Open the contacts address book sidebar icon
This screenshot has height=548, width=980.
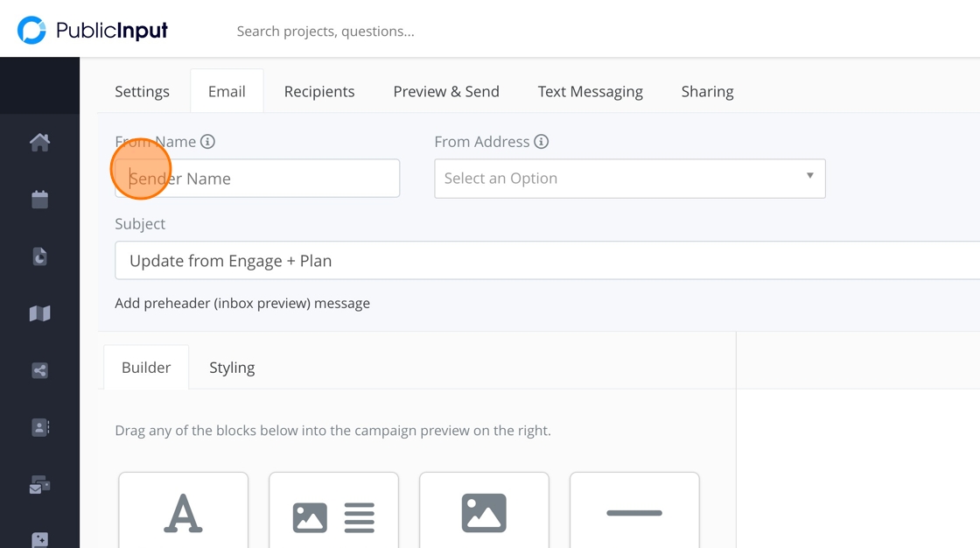click(x=39, y=427)
